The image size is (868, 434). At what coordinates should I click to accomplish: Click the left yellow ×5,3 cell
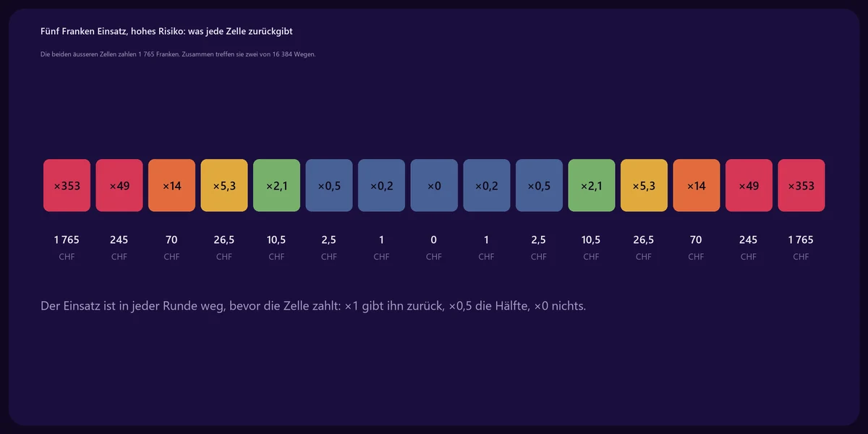(224, 185)
